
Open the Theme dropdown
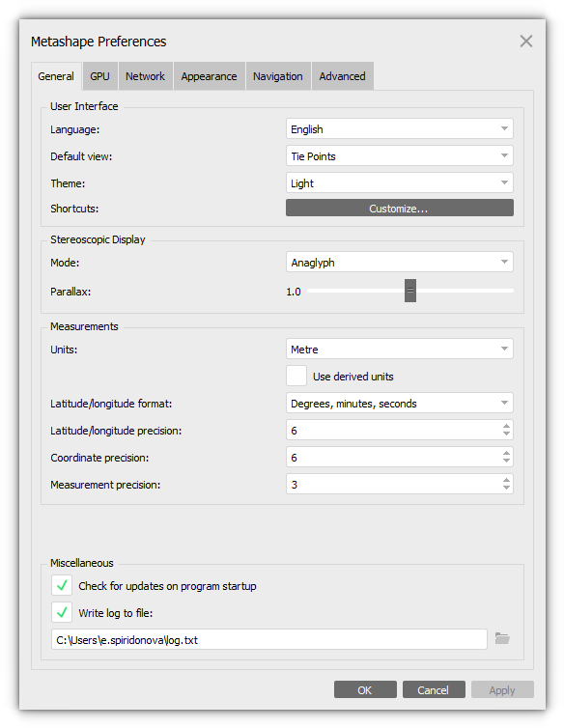coord(400,182)
